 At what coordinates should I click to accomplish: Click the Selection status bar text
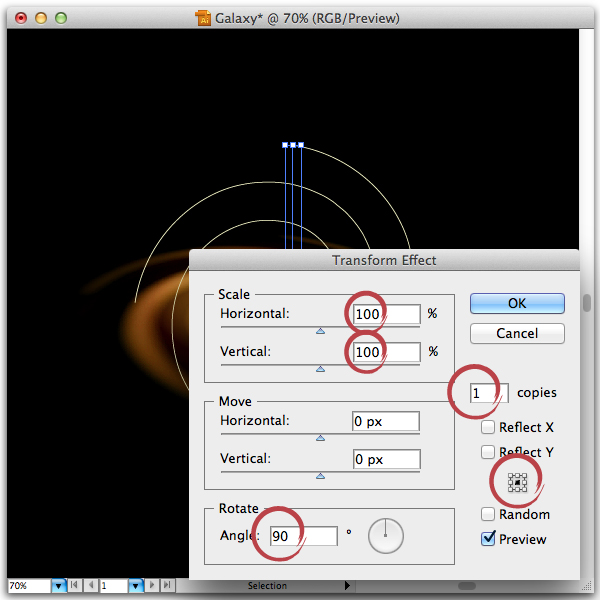267,585
